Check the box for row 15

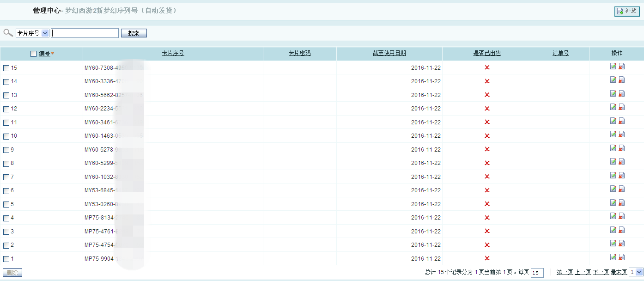pos(6,68)
